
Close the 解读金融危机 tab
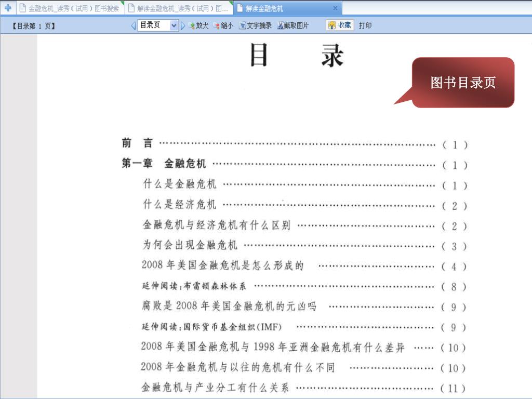335,8
